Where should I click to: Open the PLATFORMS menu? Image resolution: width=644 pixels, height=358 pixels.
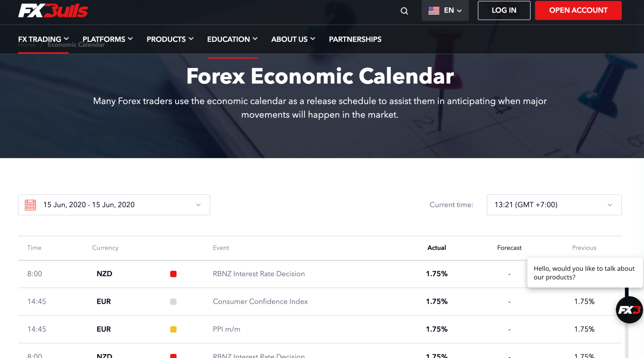pyautogui.click(x=108, y=39)
